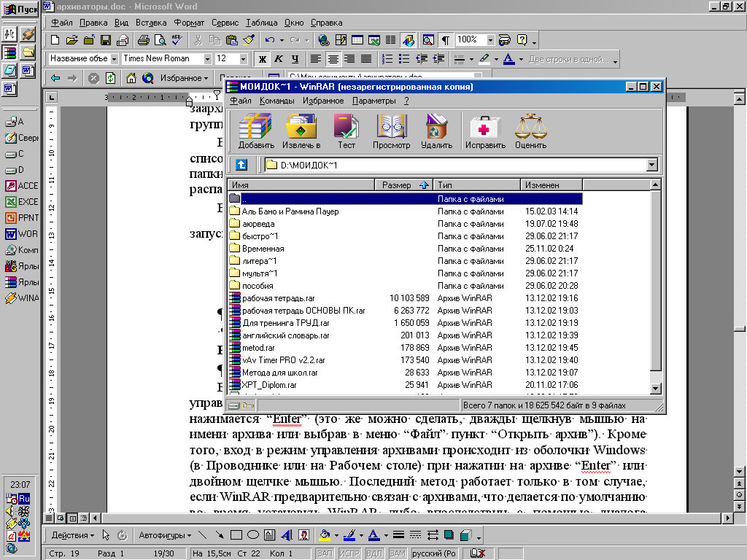Open the Команды menu in WinRAR
This screenshot has width=747, height=560.
pyautogui.click(x=276, y=101)
